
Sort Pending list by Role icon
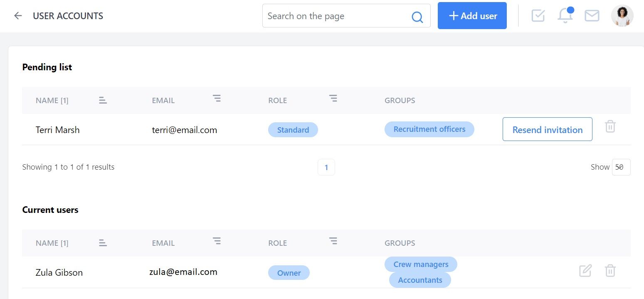(333, 99)
